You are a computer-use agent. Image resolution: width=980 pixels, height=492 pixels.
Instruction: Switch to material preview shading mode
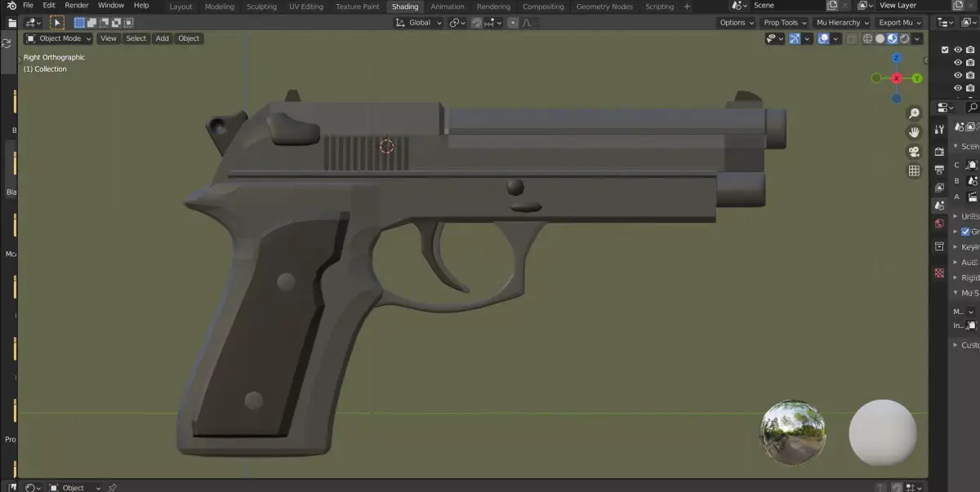point(893,38)
